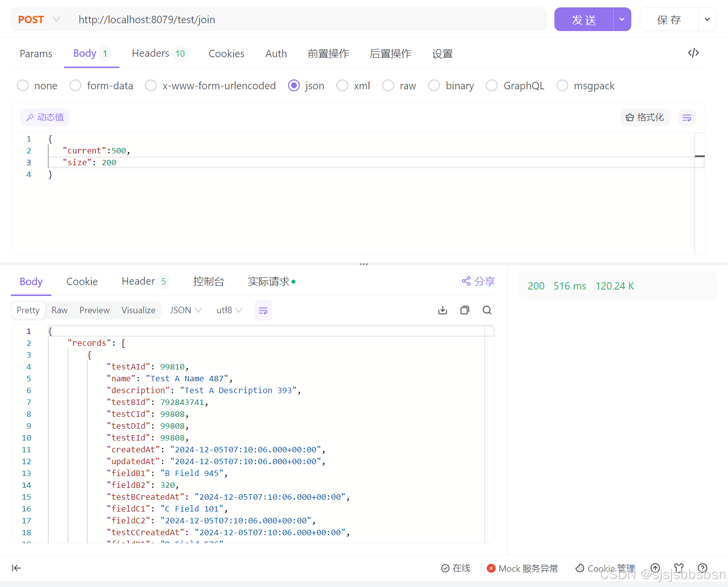
Task: Switch response view to Visualize
Action: [139, 310]
